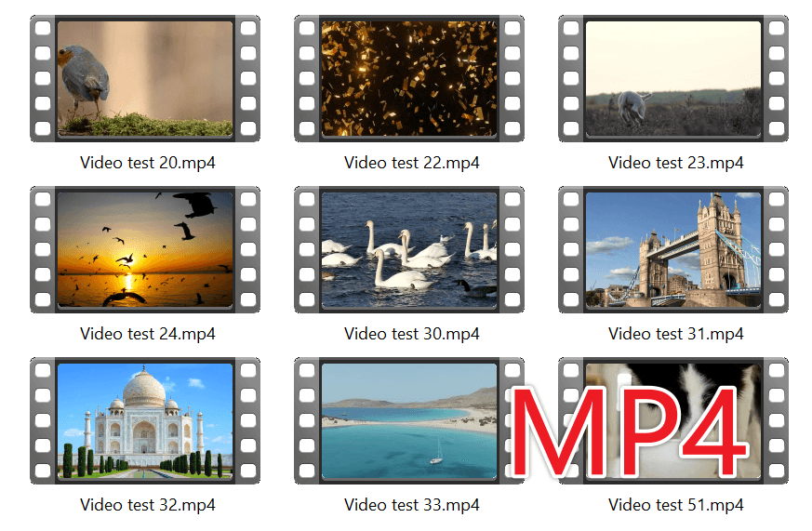Select the Taj Mahal thumbnail of Video test 32.mp4

[x=145, y=420]
